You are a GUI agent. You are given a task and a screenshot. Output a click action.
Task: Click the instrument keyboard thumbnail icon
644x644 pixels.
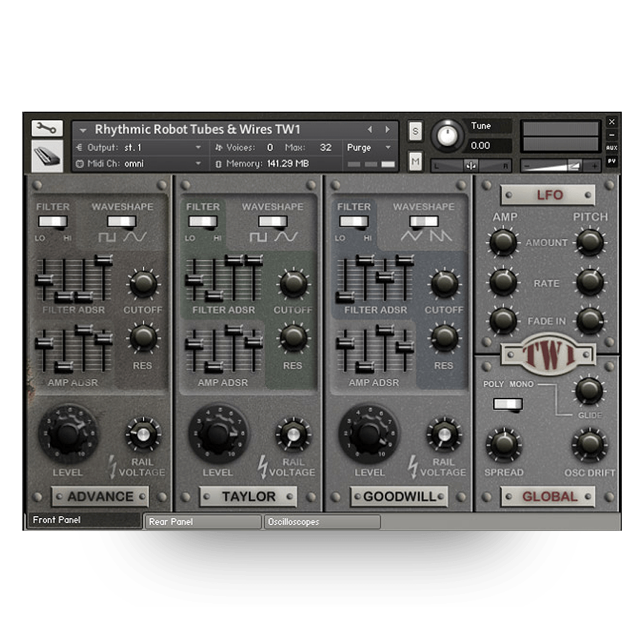pyautogui.click(x=47, y=156)
